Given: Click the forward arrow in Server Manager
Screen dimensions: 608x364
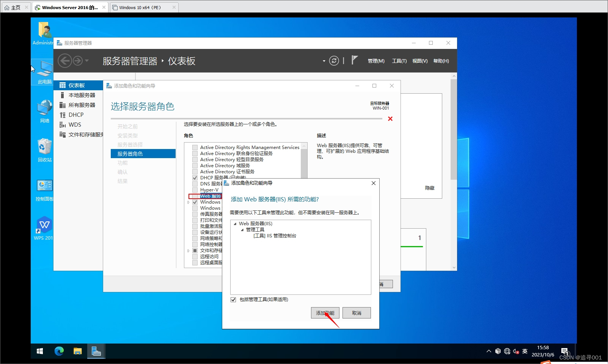Looking at the screenshot, I should point(78,61).
